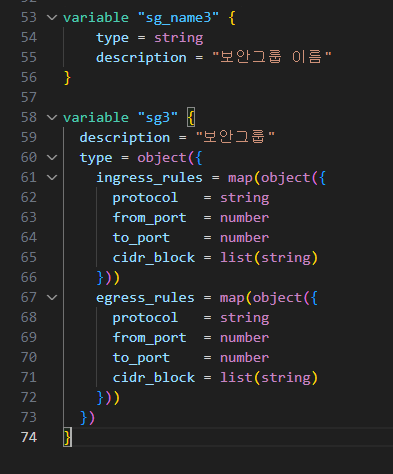Collapse the variable "sg_name3" block fold arrow
This screenshot has height=474, width=393.
tap(52, 17)
